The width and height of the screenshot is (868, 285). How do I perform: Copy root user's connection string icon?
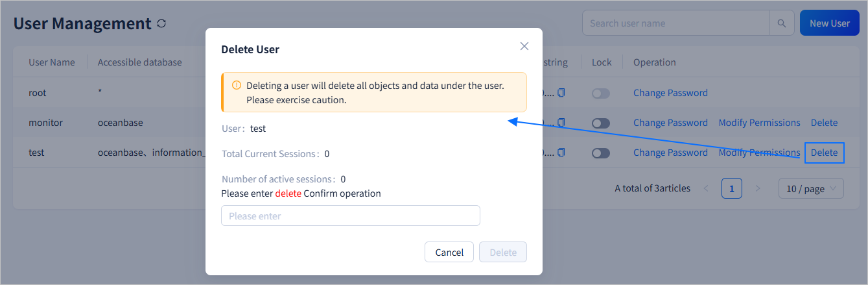click(x=561, y=93)
